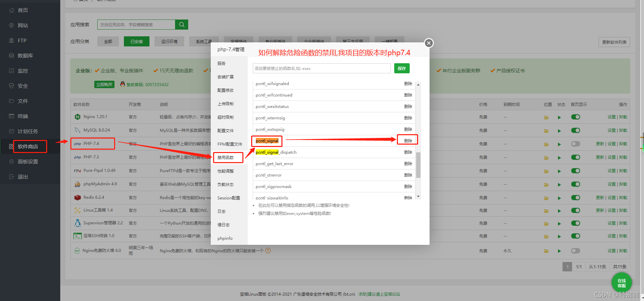This screenshot has width=644, height=301.
Task: Click 更新软件列表 button
Action: tap(614, 42)
